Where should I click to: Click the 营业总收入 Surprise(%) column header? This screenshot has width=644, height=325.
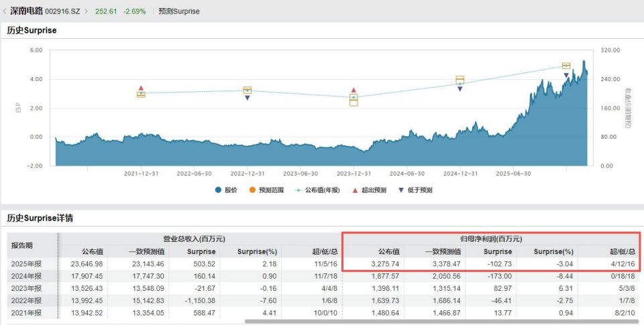(257, 251)
